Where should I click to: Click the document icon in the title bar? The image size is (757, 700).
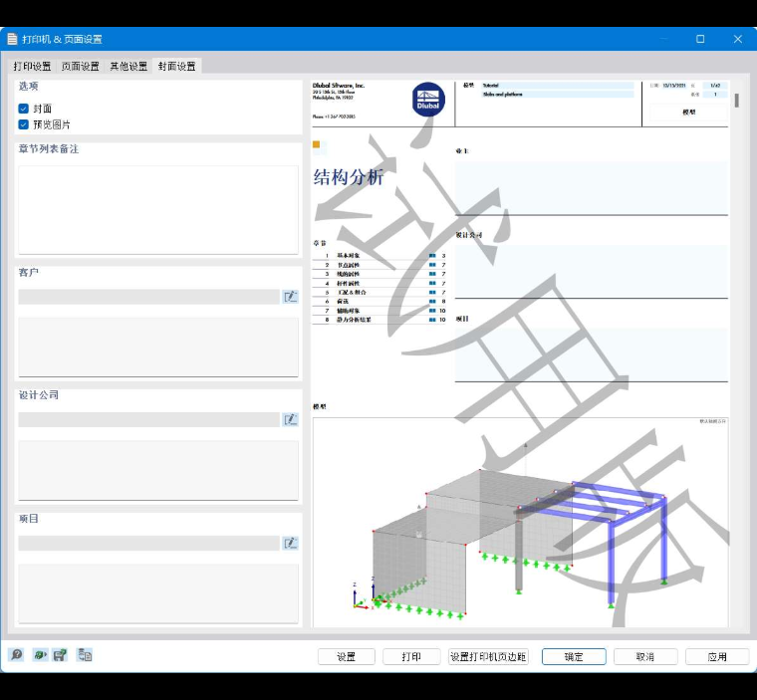[x=12, y=39]
